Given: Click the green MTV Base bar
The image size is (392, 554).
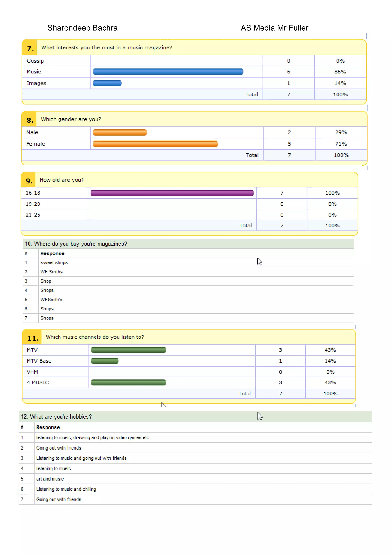Looking at the screenshot, I should click(x=105, y=361).
